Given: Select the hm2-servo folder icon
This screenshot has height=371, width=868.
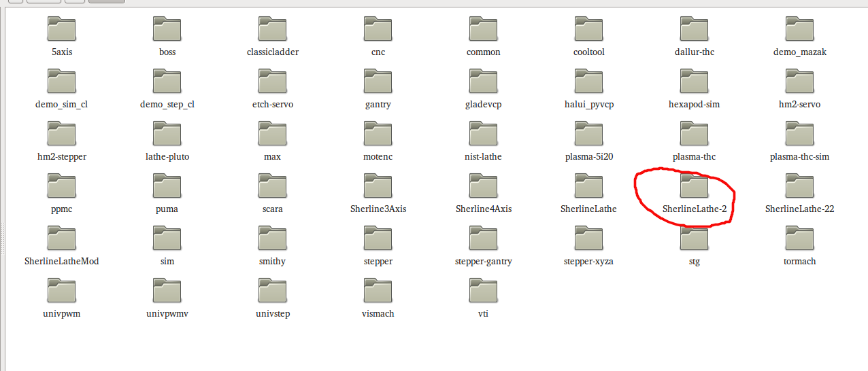Looking at the screenshot, I should (799, 81).
